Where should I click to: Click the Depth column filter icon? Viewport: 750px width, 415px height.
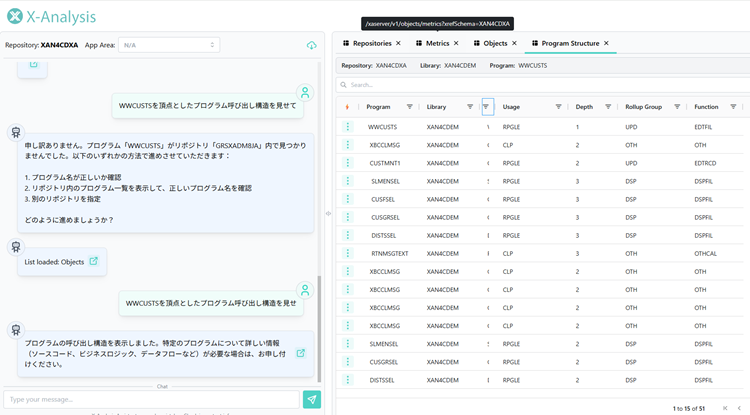(608, 107)
